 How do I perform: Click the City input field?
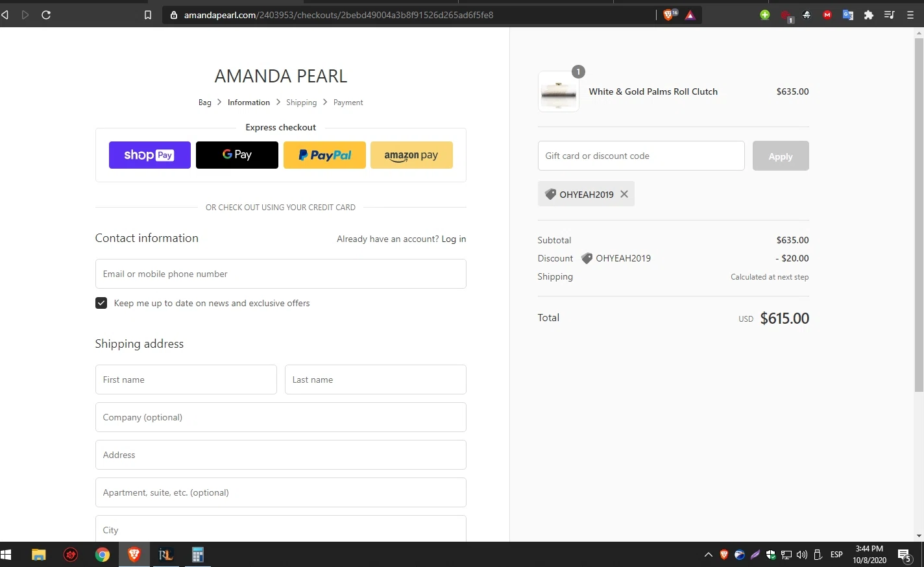point(280,529)
